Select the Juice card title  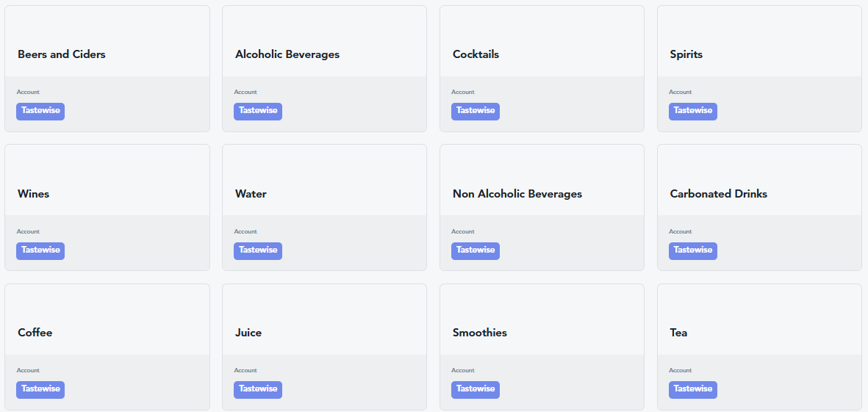coord(248,333)
